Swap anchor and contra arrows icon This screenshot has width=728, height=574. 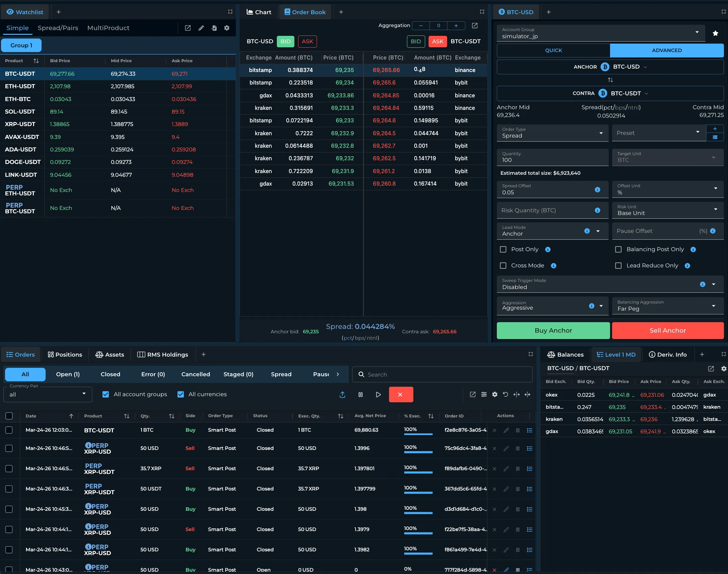[x=610, y=80]
